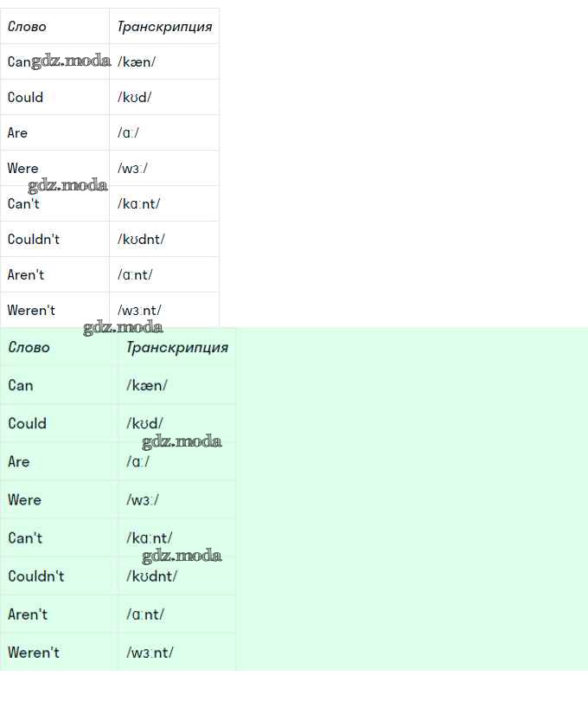Click the "/kæn/" transcription in the green table
This screenshot has width=588, height=701.
(x=147, y=385)
